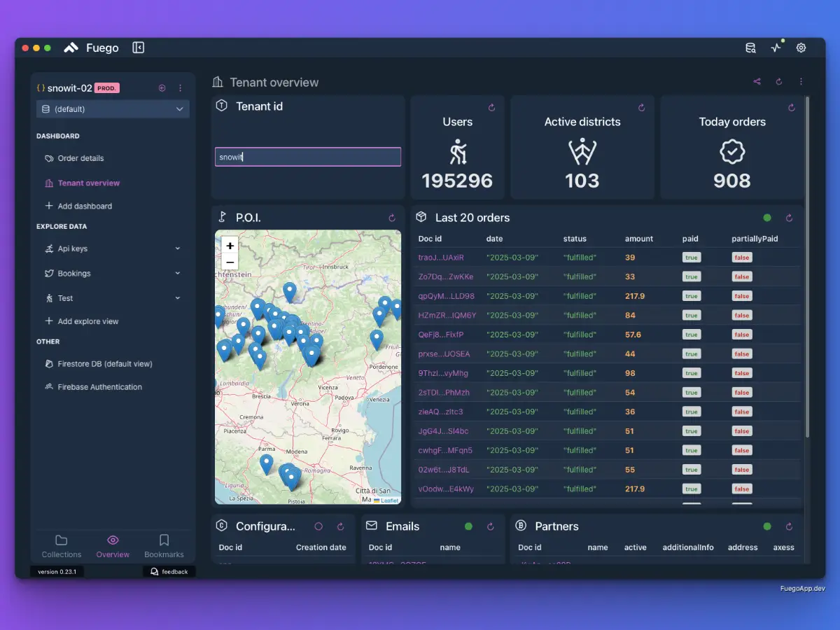Image resolution: width=840 pixels, height=630 pixels.
Task: Toggle live indicator on Last 20 orders
Action: click(767, 218)
